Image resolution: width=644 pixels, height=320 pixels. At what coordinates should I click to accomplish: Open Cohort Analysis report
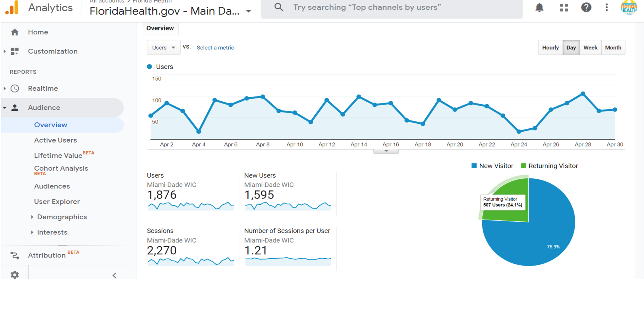tap(61, 169)
